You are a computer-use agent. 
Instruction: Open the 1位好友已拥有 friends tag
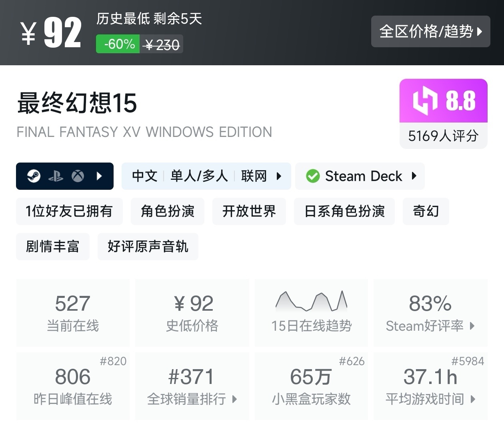69,211
